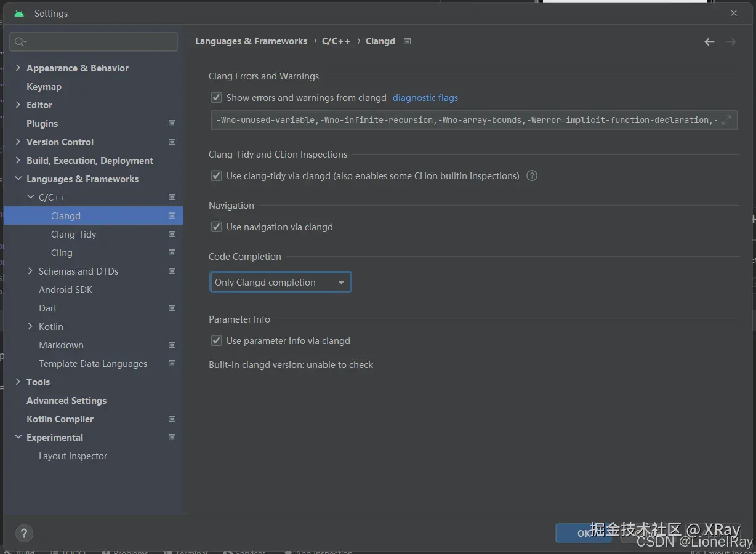This screenshot has width=756, height=554.
Task: Click the project-level icon next to Clangd breadcrumb
Action: [407, 41]
